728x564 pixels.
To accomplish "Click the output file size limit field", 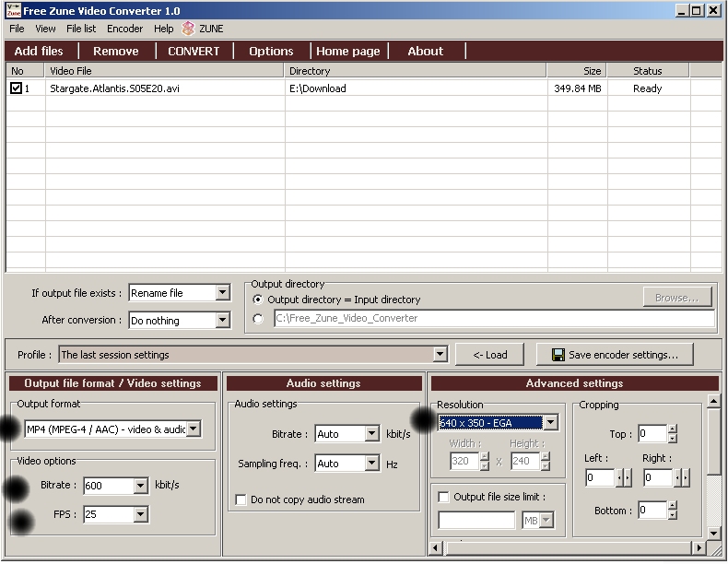I will (476, 521).
